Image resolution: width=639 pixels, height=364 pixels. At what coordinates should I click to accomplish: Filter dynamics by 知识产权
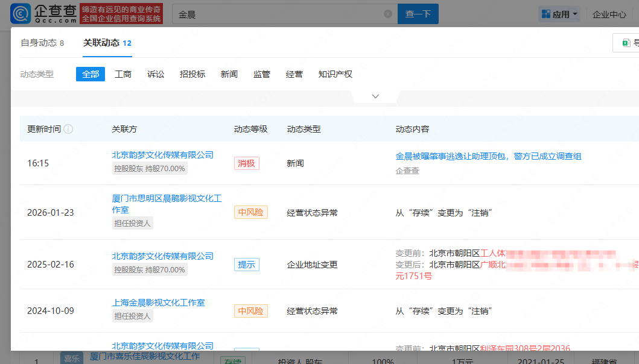pos(335,74)
